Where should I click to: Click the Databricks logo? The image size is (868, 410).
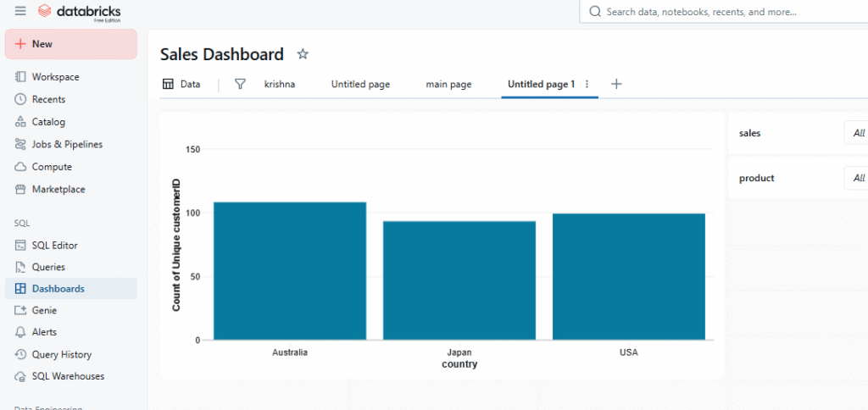[80, 12]
